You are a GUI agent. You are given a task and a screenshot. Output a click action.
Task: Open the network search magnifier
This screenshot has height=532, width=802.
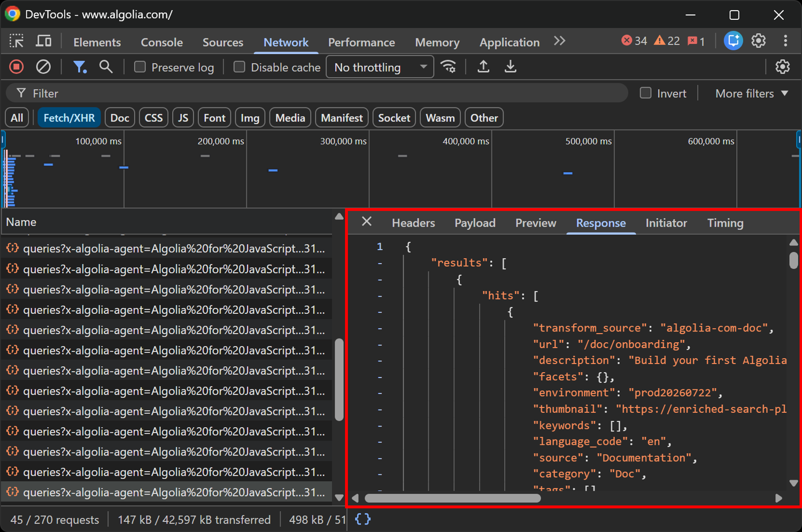(106, 67)
